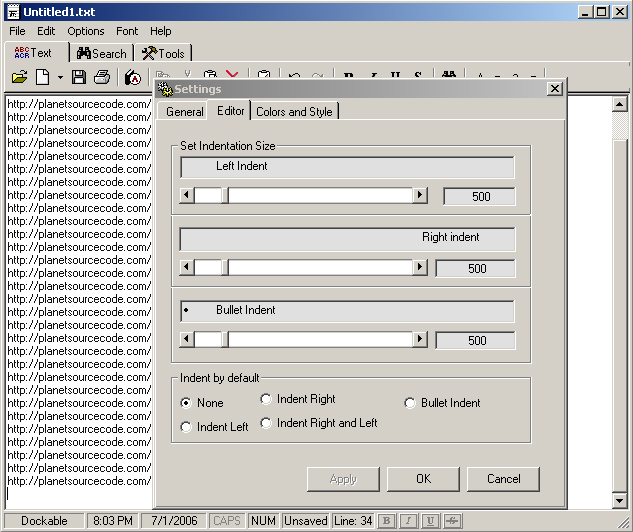Click the Print icon in toolbar
The width and height of the screenshot is (633, 532).
click(x=102, y=77)
